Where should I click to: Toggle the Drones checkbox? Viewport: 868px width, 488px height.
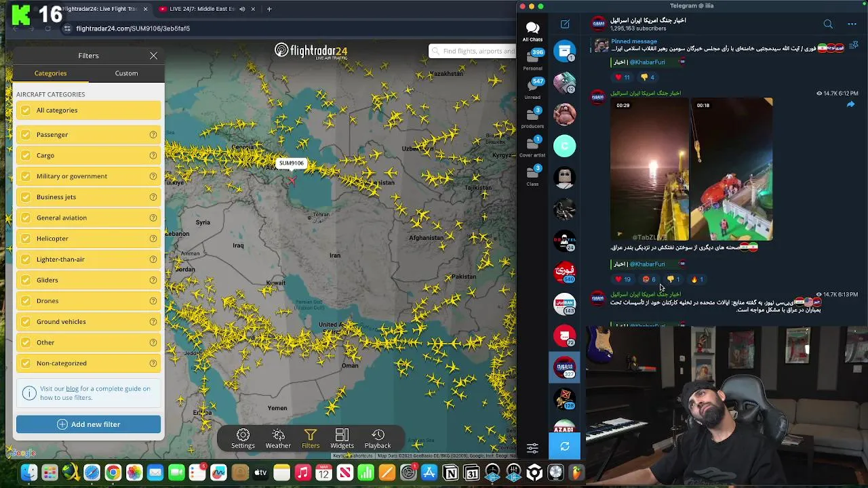[26, 301]
